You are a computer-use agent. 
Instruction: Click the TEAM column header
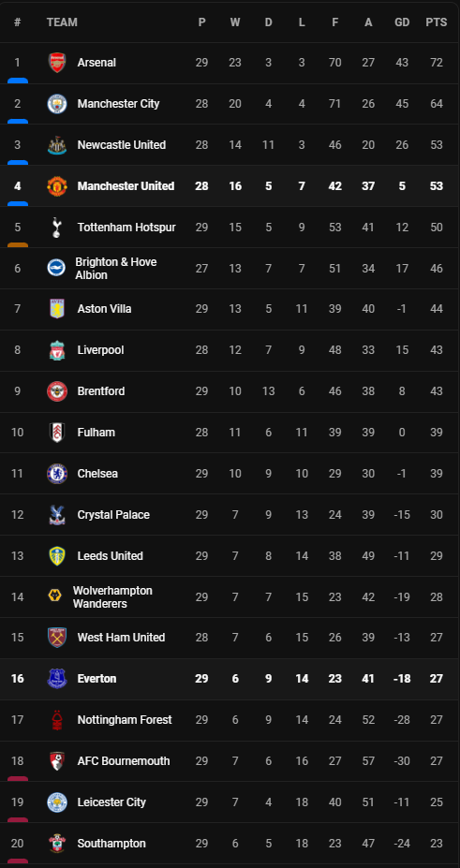pos(62,22)
